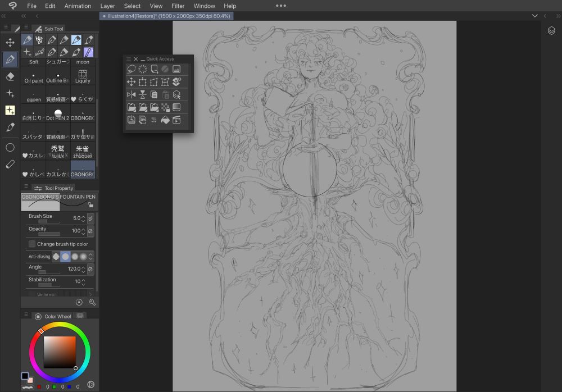Click the Flip Vertical icon in Quick Access
The width and height of the screenshot is (562, 392).
click(143, 94)
